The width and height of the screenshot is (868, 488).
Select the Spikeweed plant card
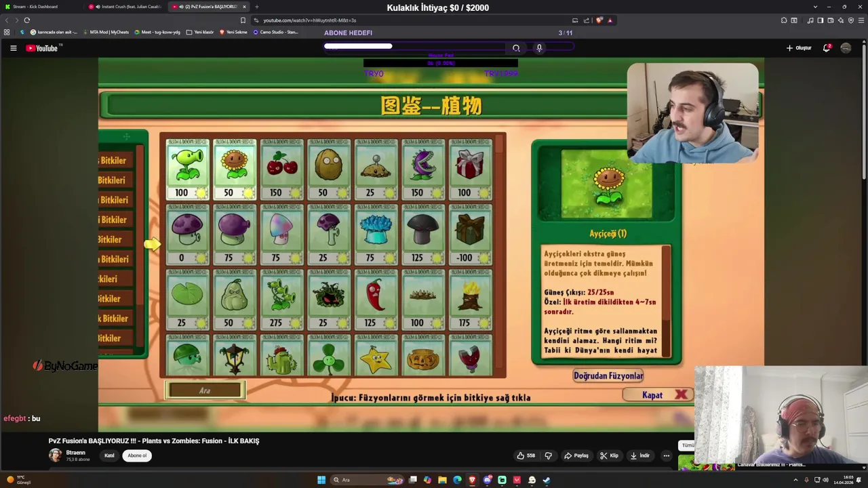click(x=423, y=300)
